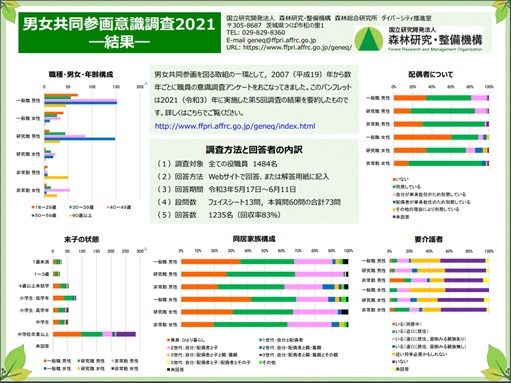Click the 小学生:低学年 label in 末子の状態

(34, 298)
